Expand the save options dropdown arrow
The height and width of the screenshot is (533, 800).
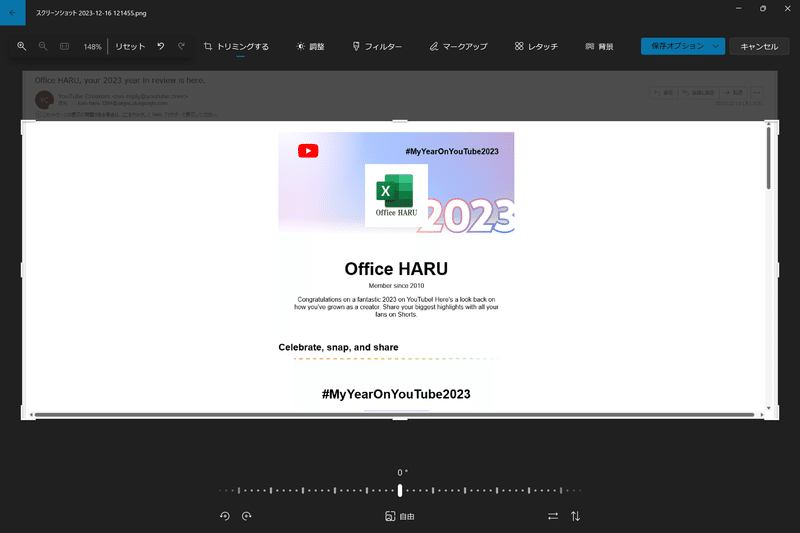(716, 46)
